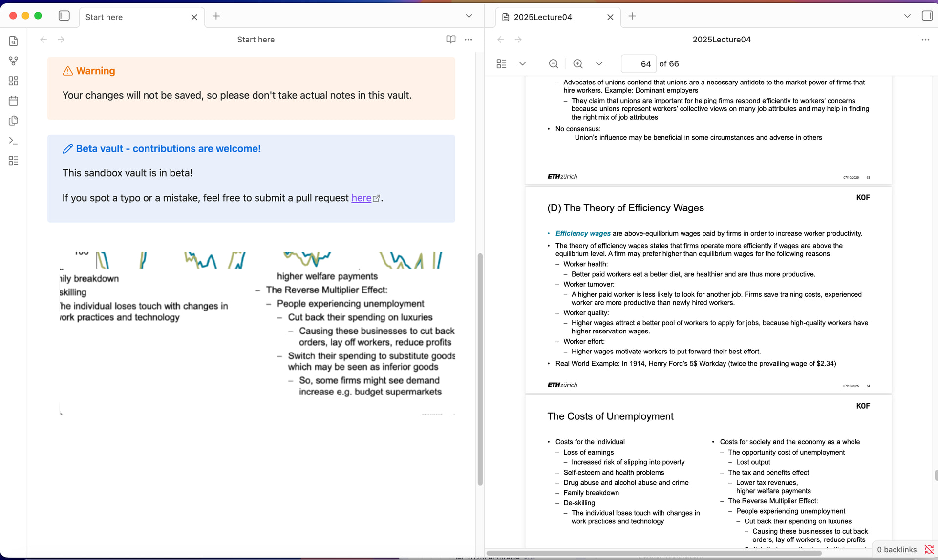Open command palette icon
This screenshot has width=938, height=560.
pyautogui.click(x=13, y=141)
